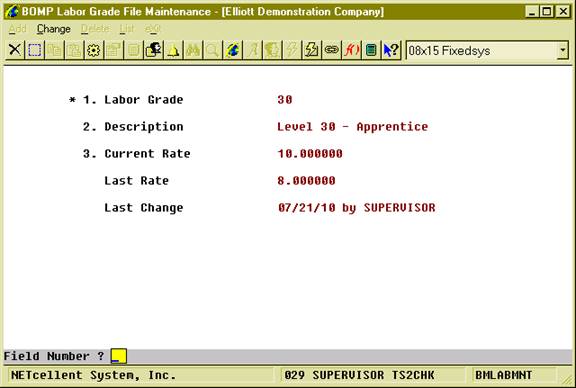Click the yellow bell alert icon
The image size is (576, 388).
(173, 50)
